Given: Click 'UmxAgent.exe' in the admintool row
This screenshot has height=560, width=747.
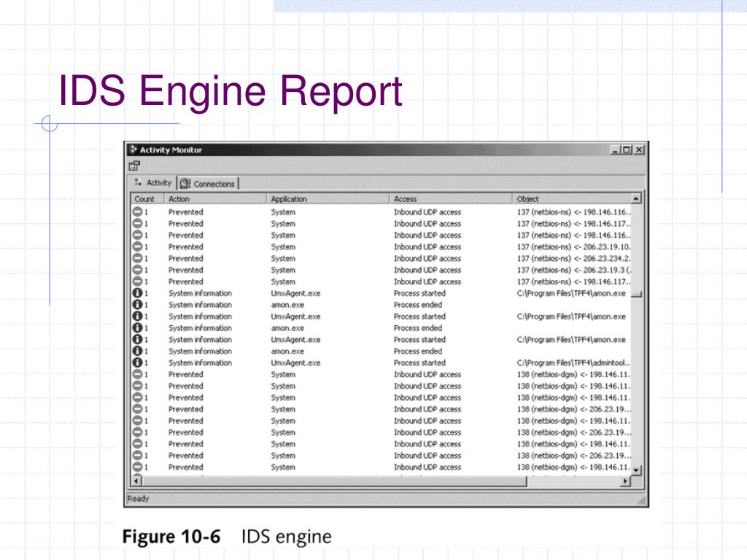Looking at the screenshot, I should pos(295,363).
